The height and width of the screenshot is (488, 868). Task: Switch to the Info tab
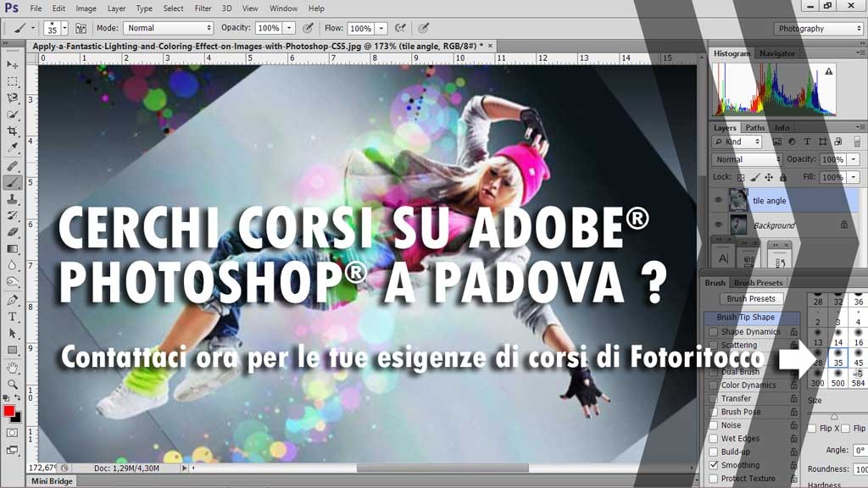point(782,128)
